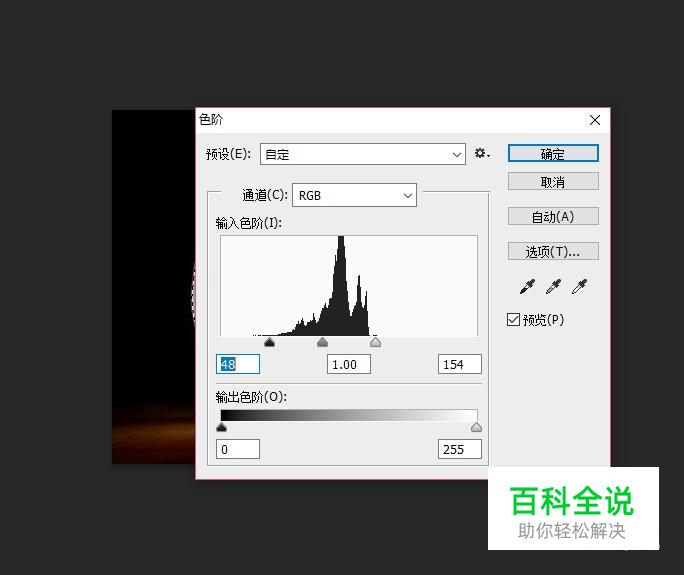Grab the input black point slider

269,342
